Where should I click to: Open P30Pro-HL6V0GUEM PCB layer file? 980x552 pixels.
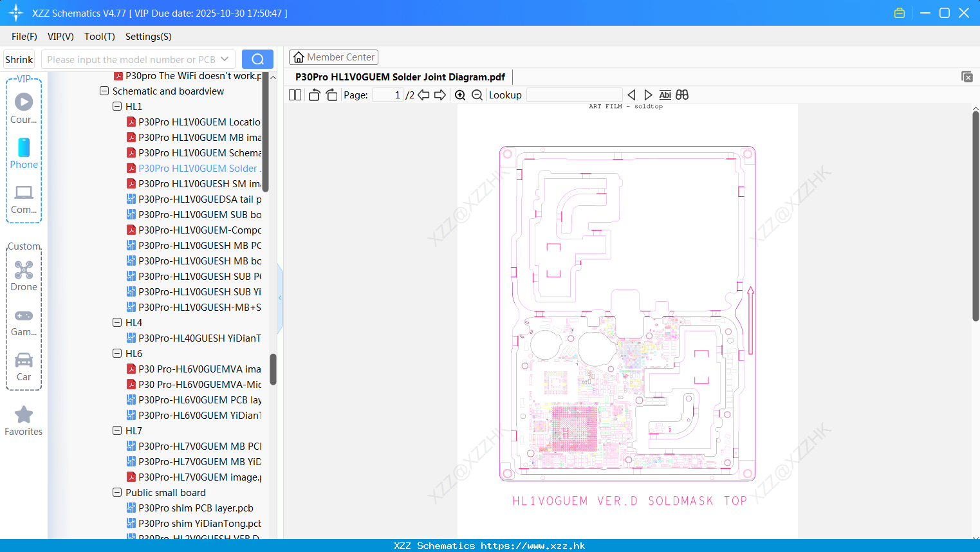click(194, 400)
